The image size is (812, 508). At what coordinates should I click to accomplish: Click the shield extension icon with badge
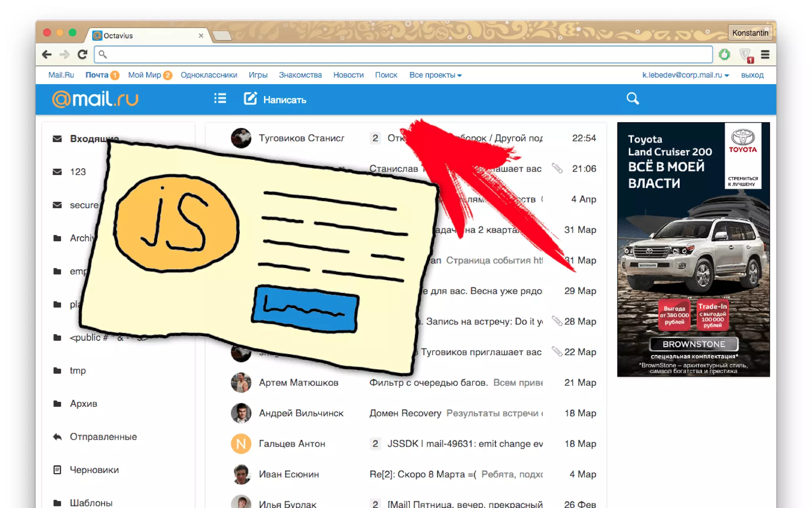point(746,55)
